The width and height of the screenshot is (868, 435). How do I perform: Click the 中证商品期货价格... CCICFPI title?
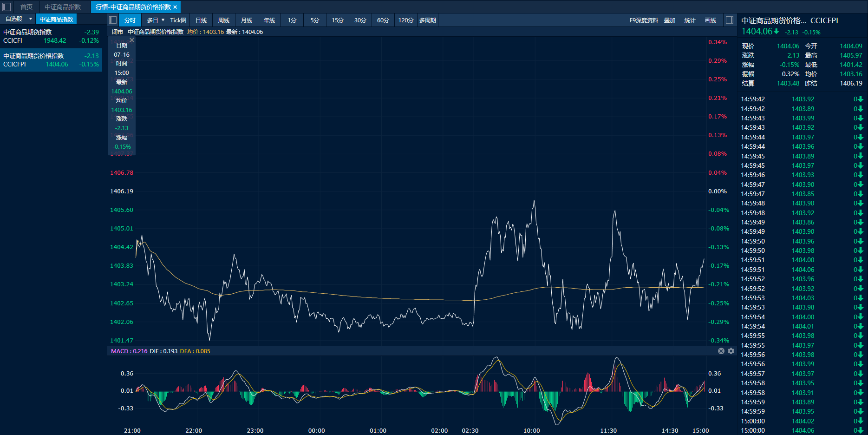pos(790,20)
